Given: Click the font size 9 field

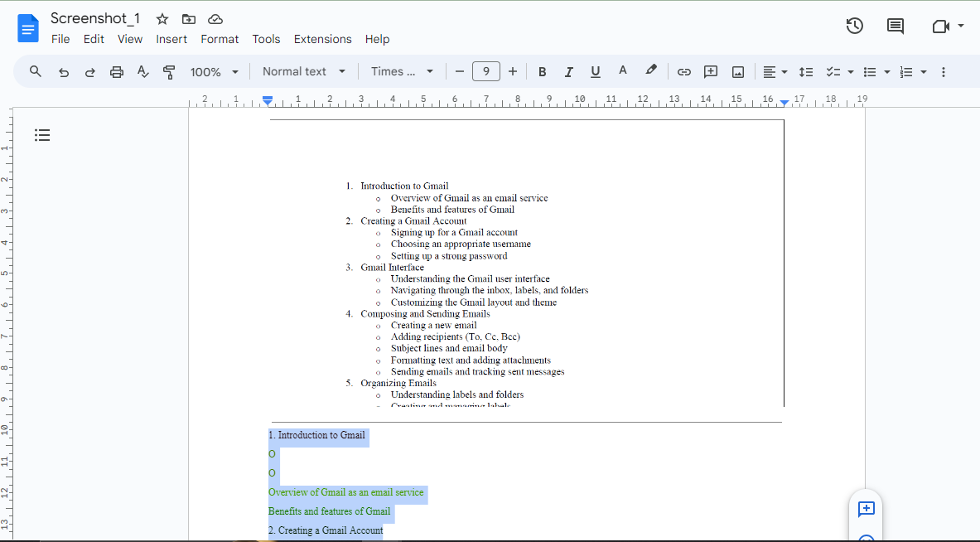Looking at the screenshot, I should click(486, 71).
